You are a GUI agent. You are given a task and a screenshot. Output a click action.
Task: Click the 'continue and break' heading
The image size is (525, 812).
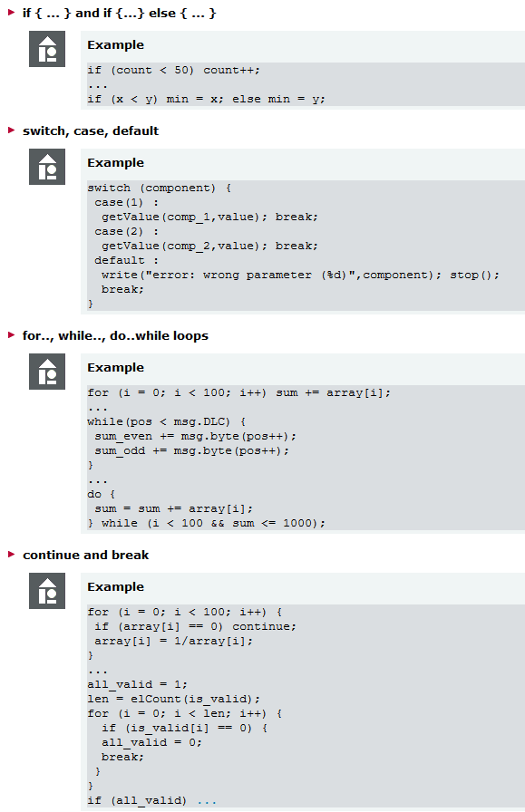[86, 556]
